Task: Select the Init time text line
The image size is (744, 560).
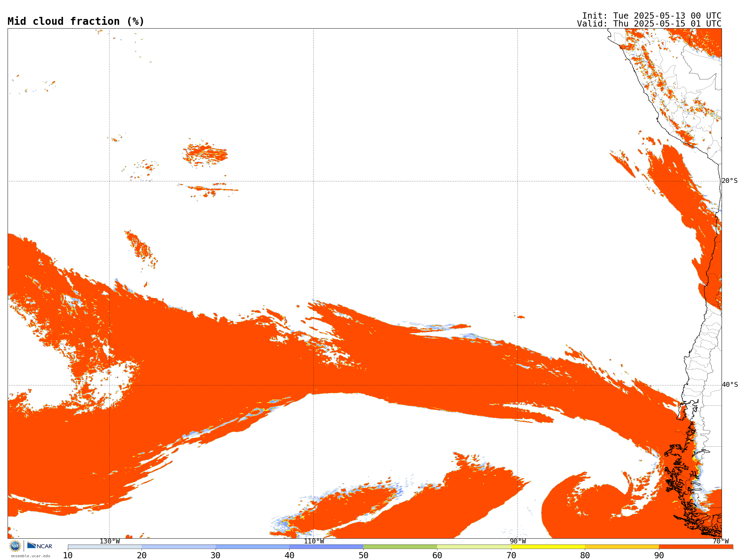Action: [x=652, y=16]
